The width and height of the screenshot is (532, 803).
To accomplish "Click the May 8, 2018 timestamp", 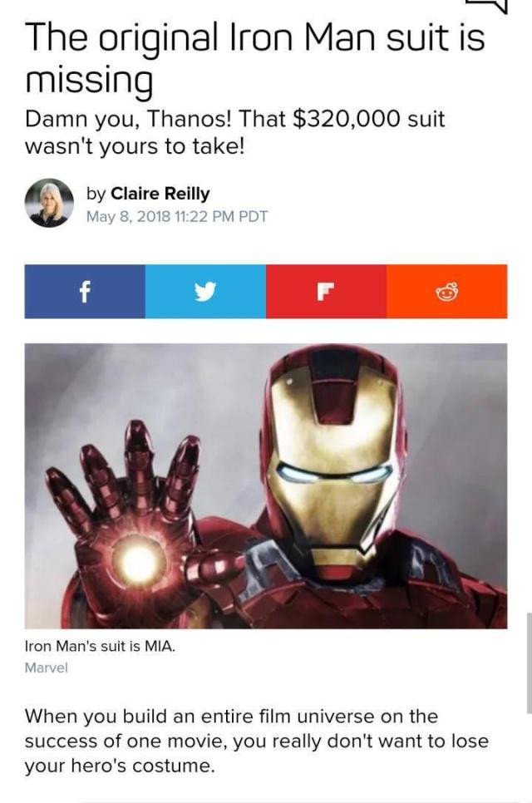I will pyautogui.click(x=177, y=217).
